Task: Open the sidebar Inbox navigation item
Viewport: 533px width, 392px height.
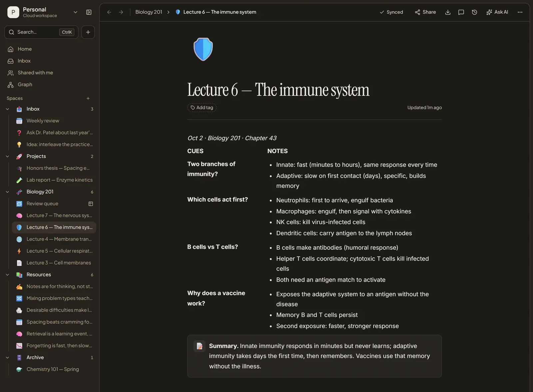Action: 50,61
